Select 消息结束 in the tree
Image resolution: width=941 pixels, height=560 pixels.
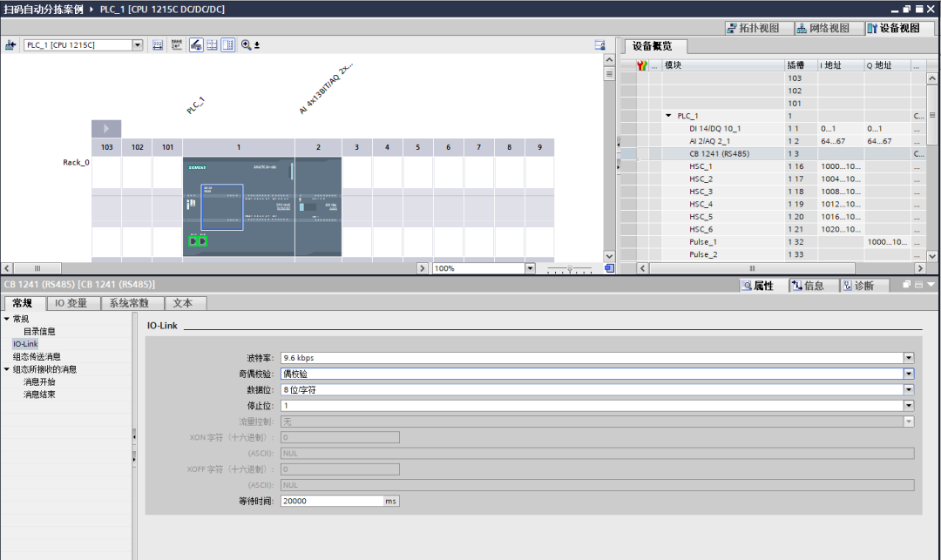(x=39, y=394)
